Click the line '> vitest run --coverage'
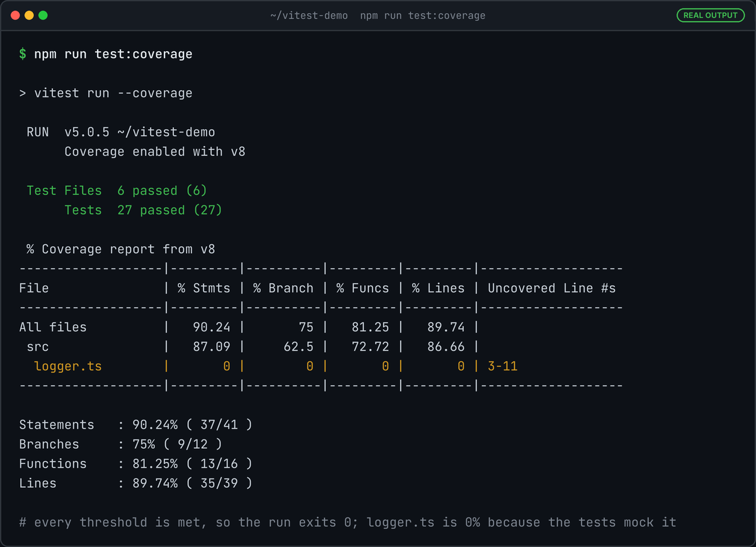The image size is (756, 547). (x=106, y=93)
